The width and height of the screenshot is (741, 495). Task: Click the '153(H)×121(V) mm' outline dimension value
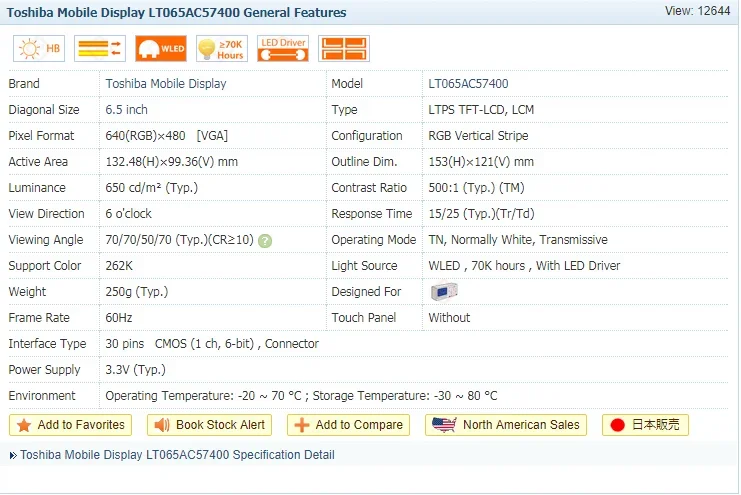(481, 162)
